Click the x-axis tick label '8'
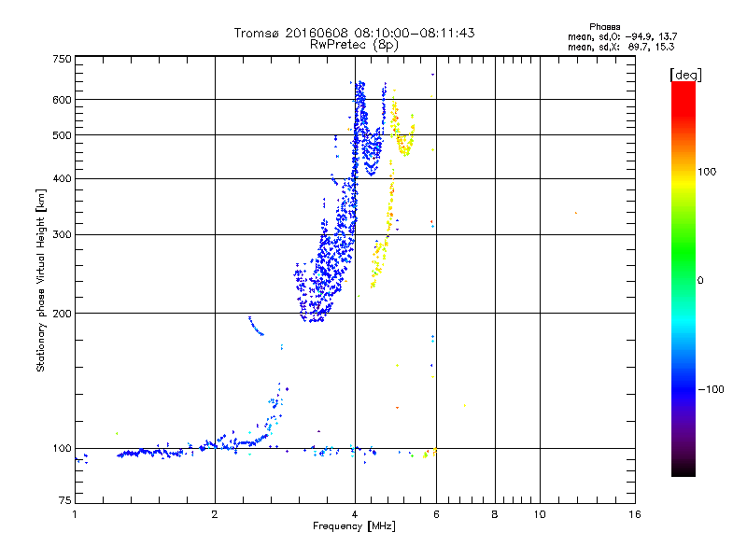The width and height of the screenshot is (747, 560). tap(495, 514)
